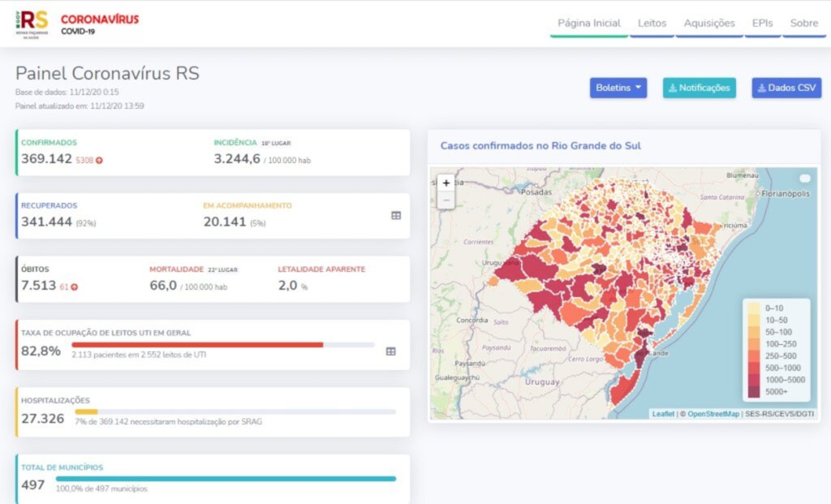
Task: Select the EPIs tab
Action: point(762,24)
